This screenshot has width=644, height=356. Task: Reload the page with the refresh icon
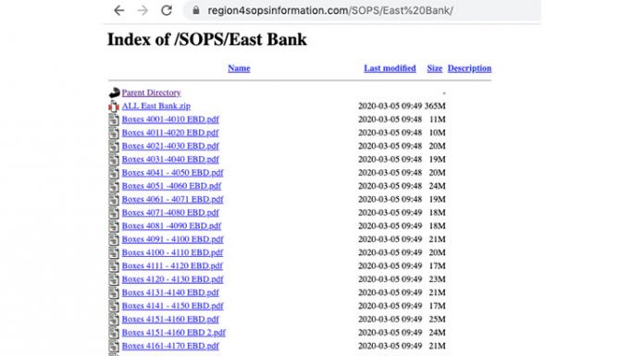167,10
